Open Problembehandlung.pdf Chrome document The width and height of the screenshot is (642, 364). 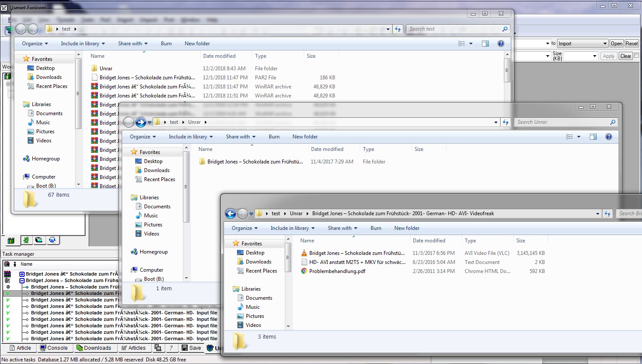[337, 271]
